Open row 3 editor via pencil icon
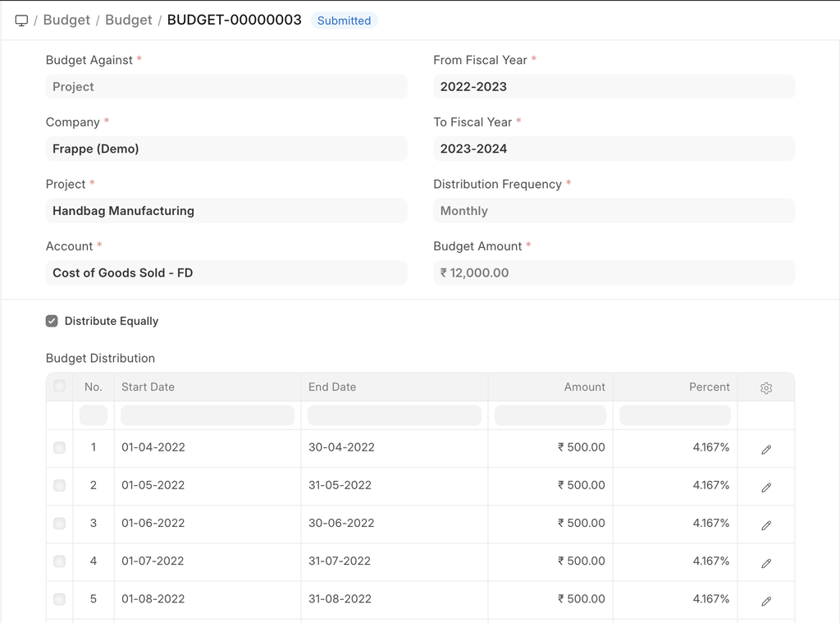The image size is (840, 623). point(766,525)
